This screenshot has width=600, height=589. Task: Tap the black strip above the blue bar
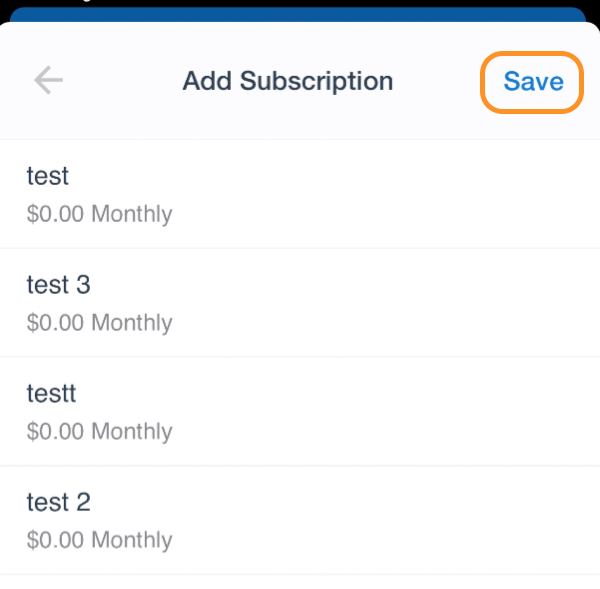tap(300, 3)
